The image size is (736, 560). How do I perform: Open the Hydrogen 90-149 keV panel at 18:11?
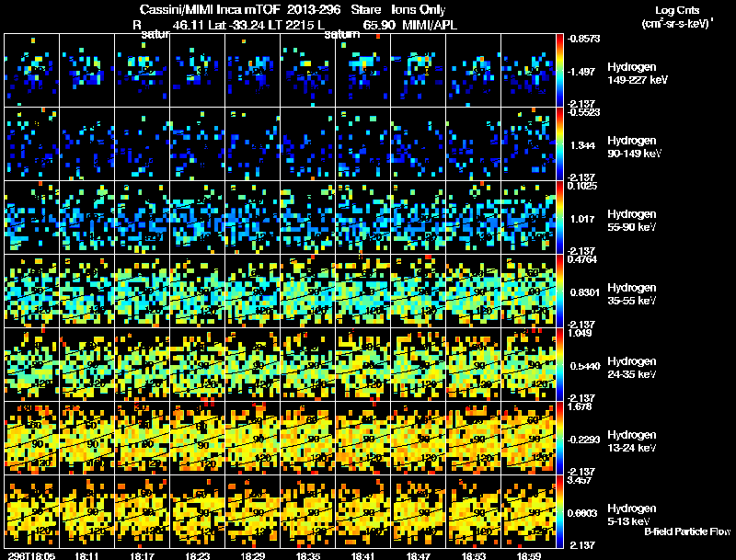[86, 144]
